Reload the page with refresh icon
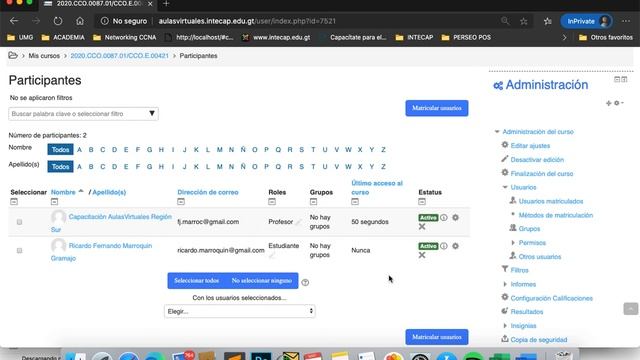 pyautogui.click(x=58, y=21)
